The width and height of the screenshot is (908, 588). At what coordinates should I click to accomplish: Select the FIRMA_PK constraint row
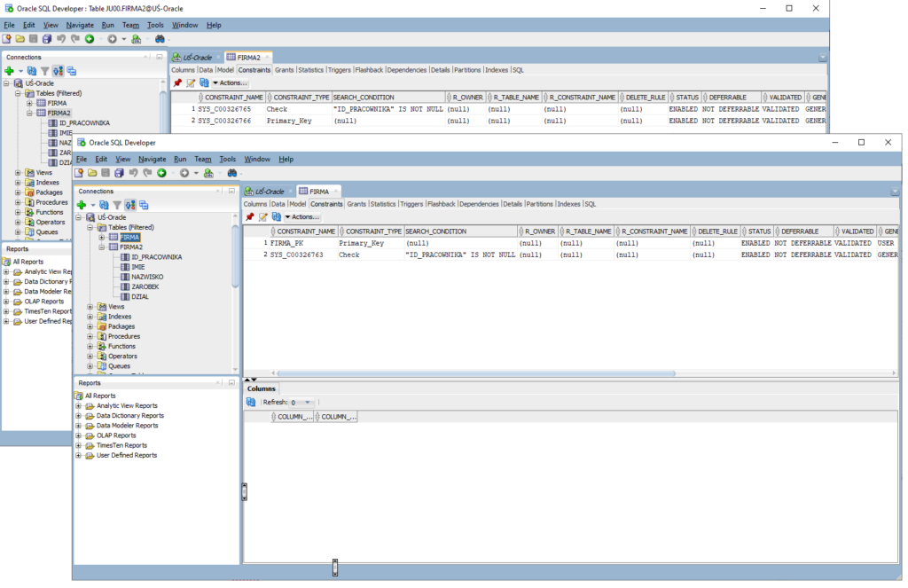click(x=288, y=243)
